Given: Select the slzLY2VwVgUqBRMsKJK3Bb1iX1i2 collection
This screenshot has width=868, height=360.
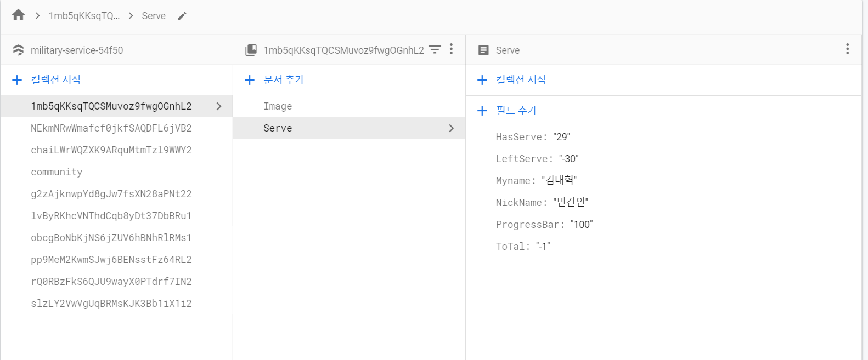Looking at the screenshot, I should (111, 304).
